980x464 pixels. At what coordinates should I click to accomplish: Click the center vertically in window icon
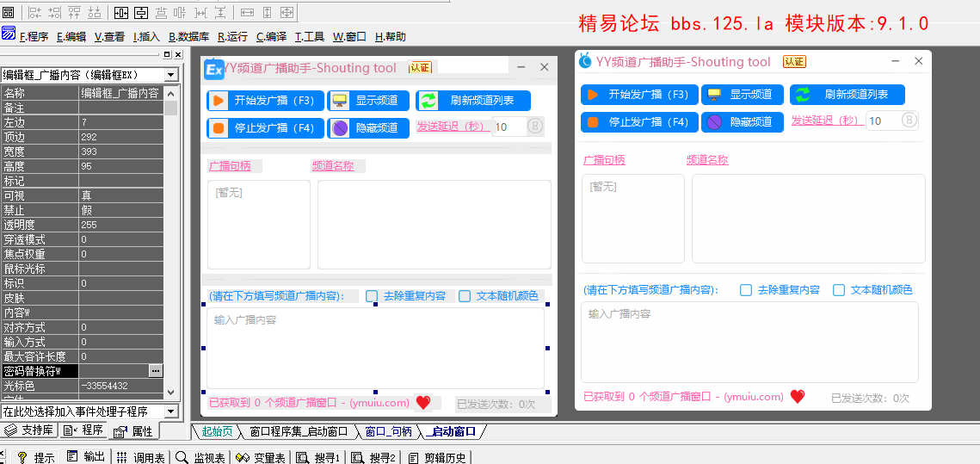tap(141, 12)
